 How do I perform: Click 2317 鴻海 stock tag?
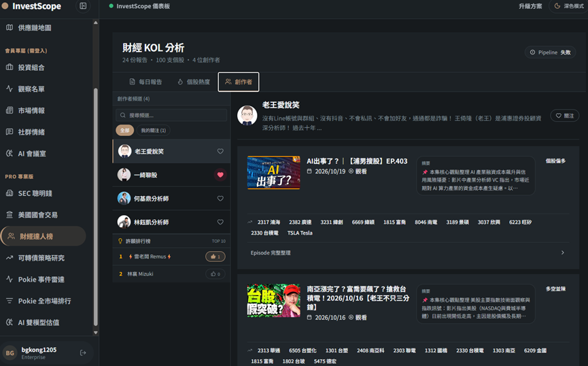click(x=269, y=222)
